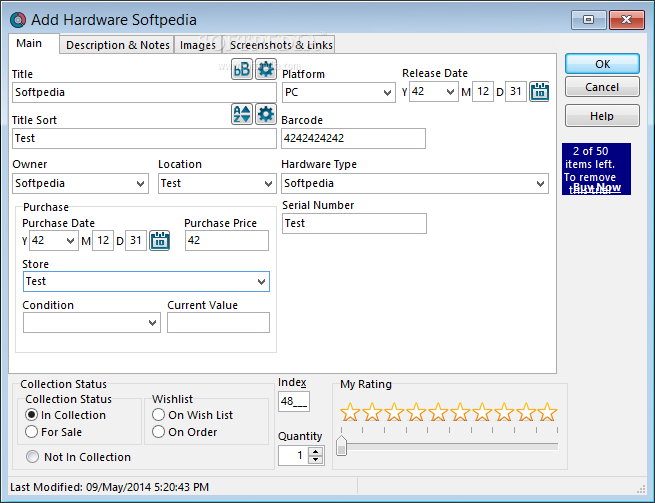Click the title capitalization bB icon

coord(242,69)
